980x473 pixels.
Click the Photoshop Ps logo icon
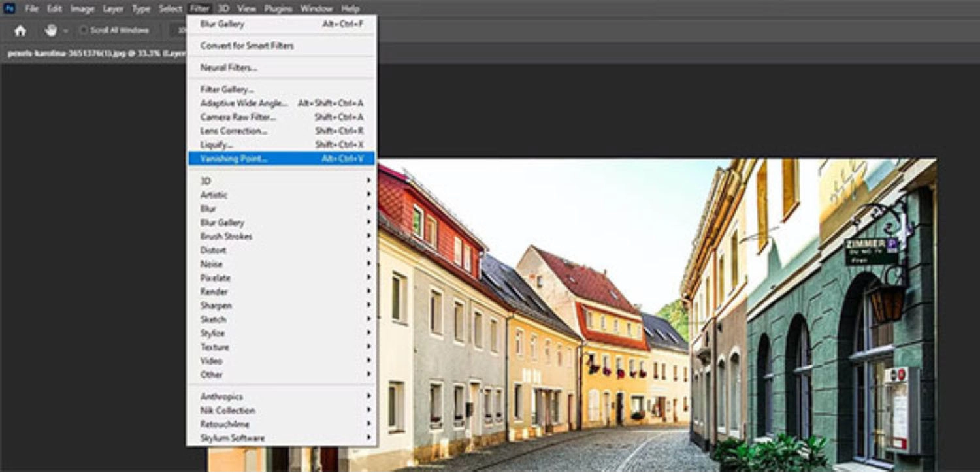coord(9,8)
